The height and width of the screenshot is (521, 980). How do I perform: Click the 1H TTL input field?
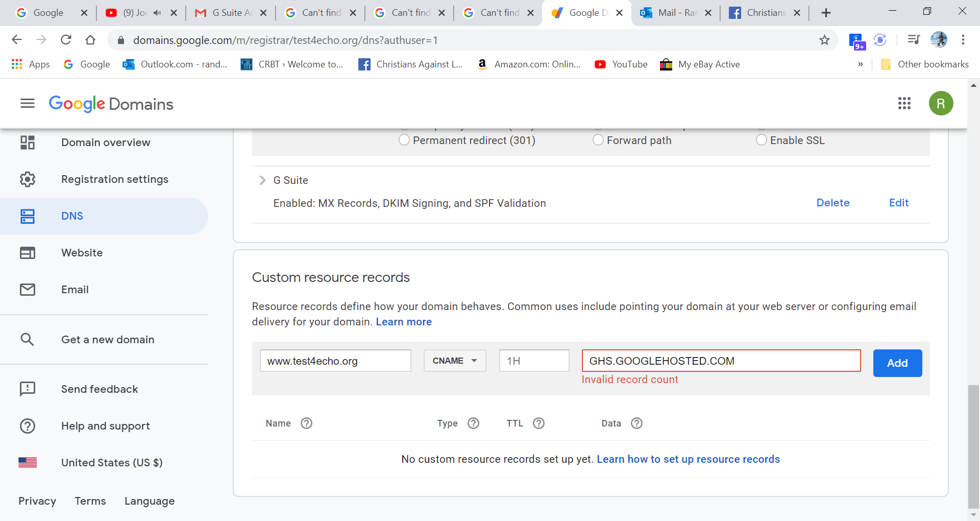534,361
